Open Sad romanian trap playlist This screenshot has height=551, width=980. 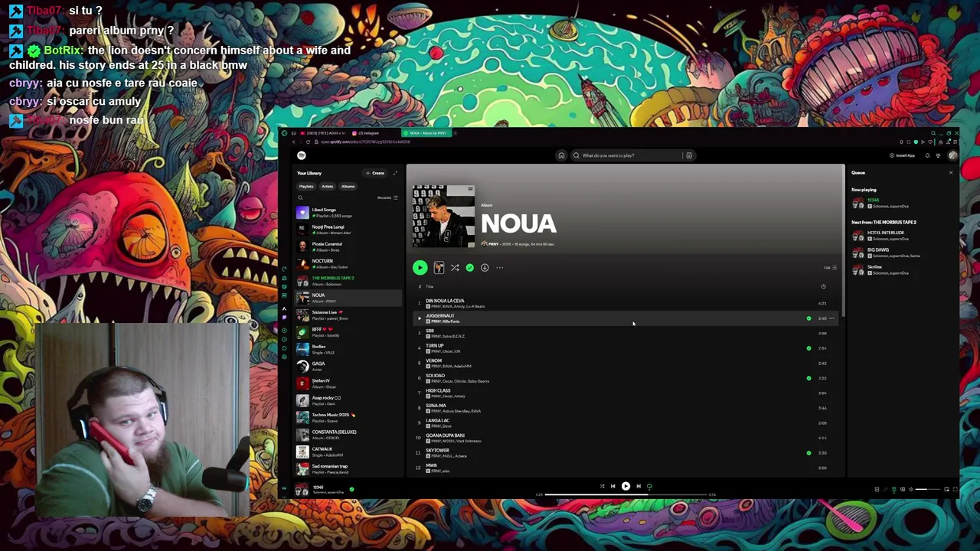coord(348,469)
